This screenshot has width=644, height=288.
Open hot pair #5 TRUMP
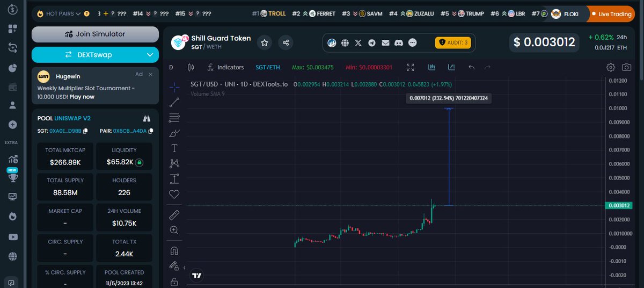click(462, 13)
